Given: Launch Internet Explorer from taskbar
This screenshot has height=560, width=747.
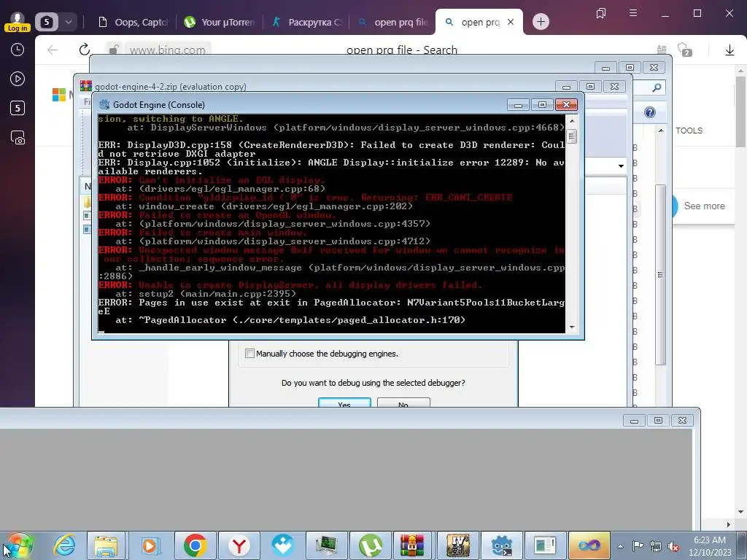Looking at the screenshot, I should (64, 545).
